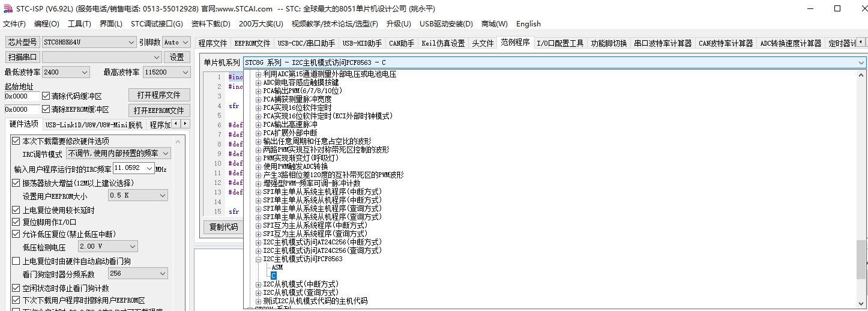Image resolution: width=868 pixels, height=311 pixels.
Task: Open the 资料下载(D) menu
Action: click(211, 24)
